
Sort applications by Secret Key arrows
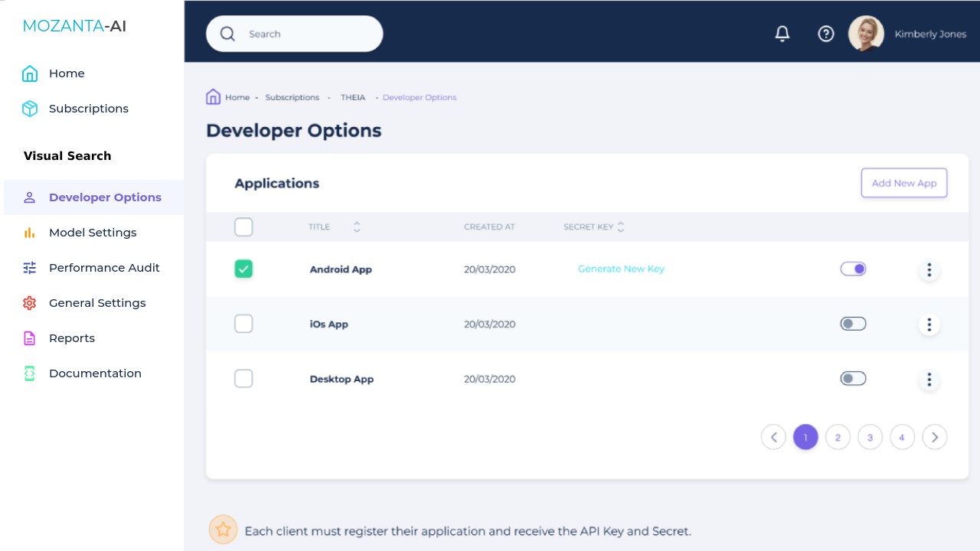coord(621,227)
